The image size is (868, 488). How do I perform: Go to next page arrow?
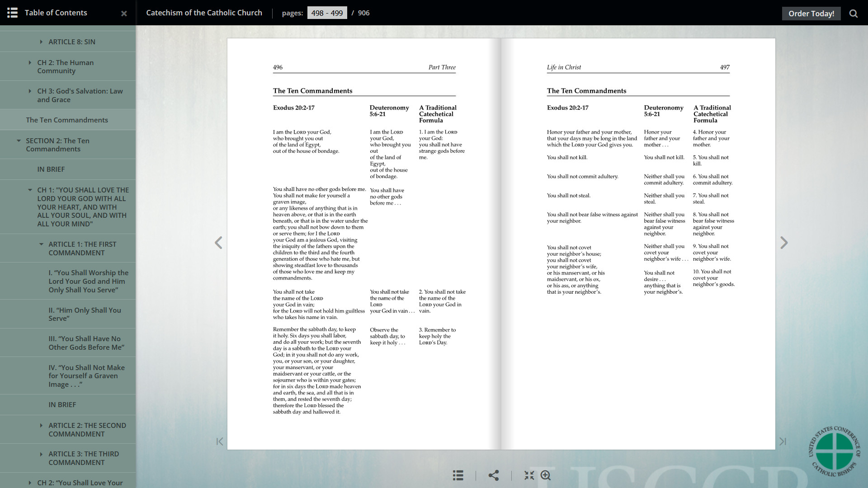[784, 243]
